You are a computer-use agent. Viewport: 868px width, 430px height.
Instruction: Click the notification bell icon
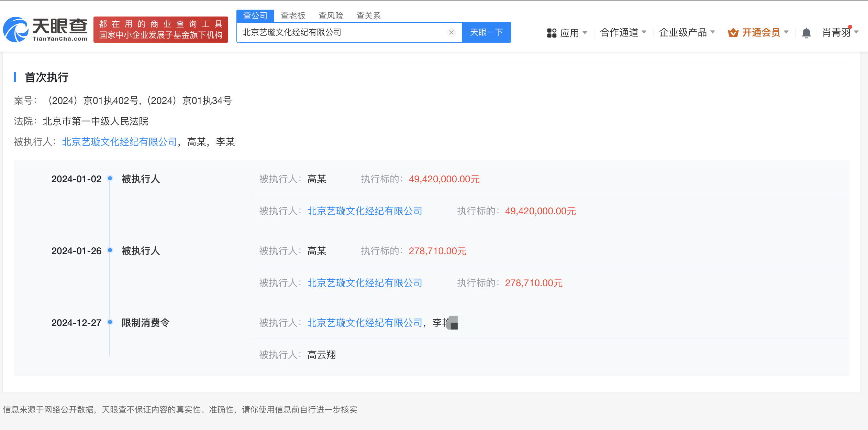tap(806, 33)
